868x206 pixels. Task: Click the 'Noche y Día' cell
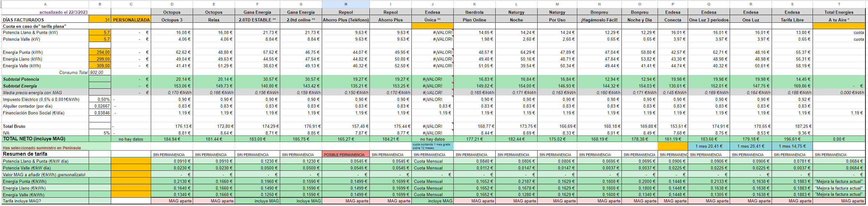coord(639,20)
